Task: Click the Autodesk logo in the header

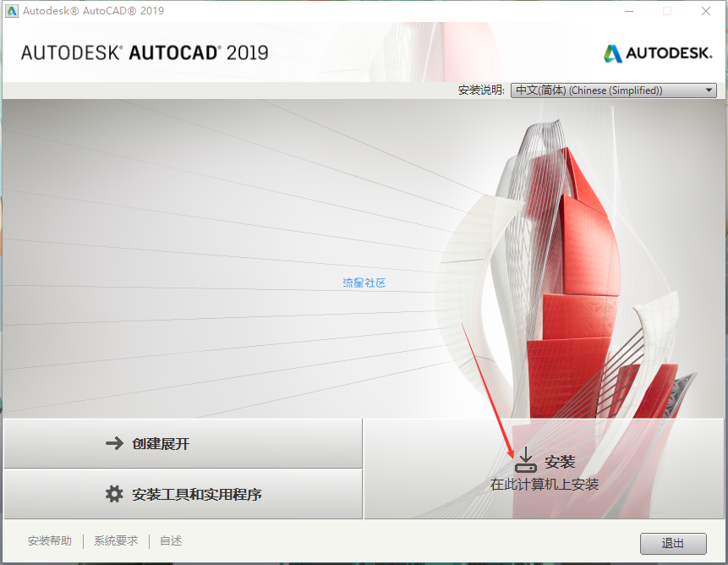Action: 658,53
